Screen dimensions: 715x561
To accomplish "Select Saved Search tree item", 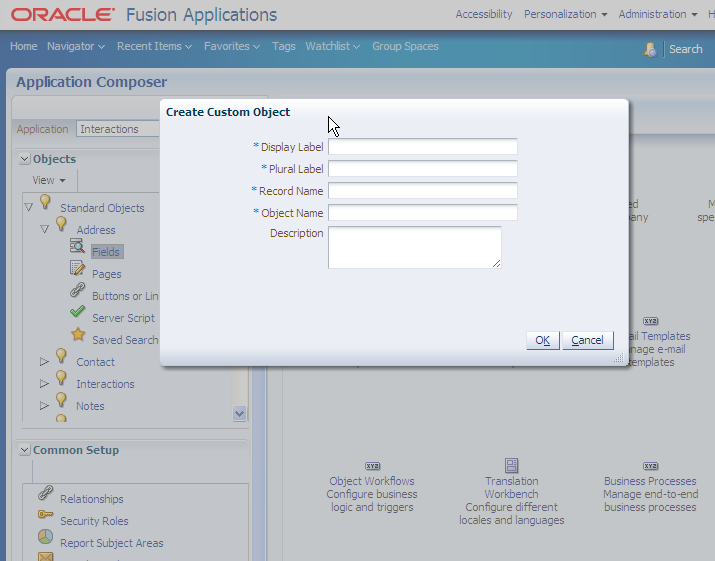I will click(x=125, y=340).
